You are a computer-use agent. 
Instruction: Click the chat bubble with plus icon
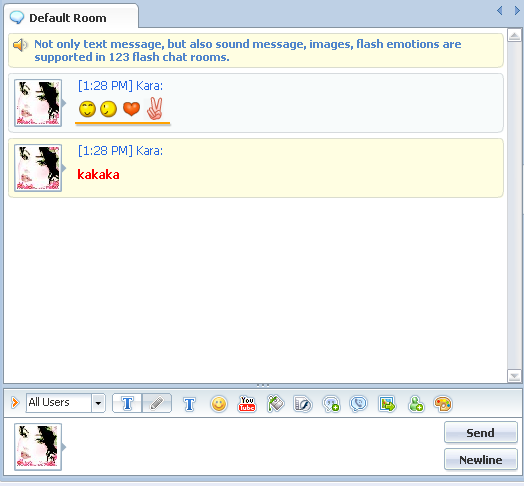[331, 404]
